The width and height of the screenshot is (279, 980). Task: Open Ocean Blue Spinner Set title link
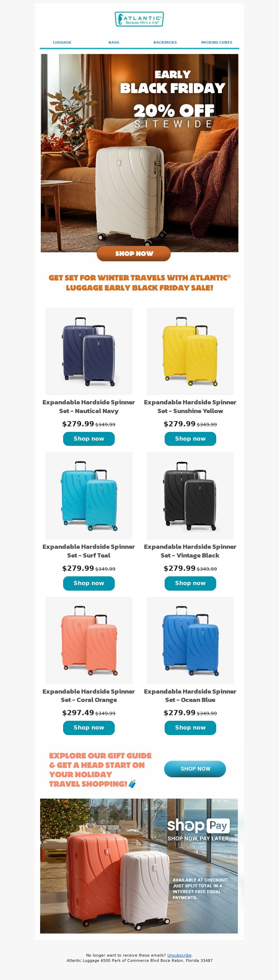tap(190, 695)
